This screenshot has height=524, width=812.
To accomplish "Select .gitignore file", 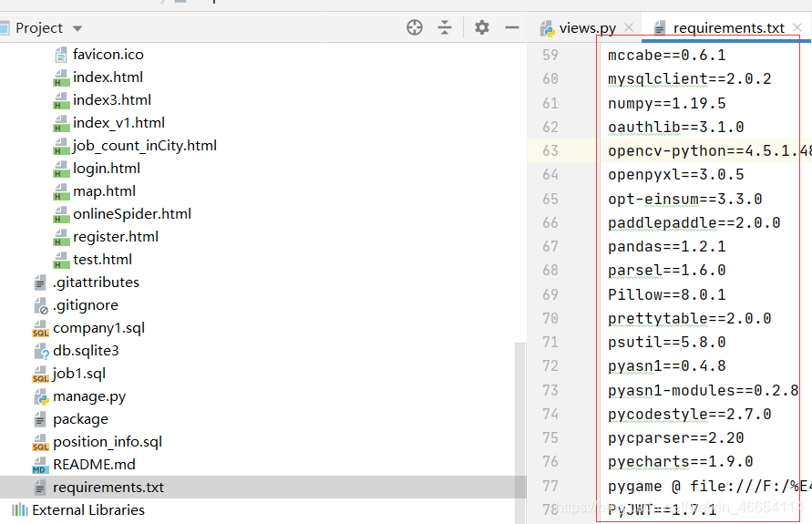I will pos(86,305).
